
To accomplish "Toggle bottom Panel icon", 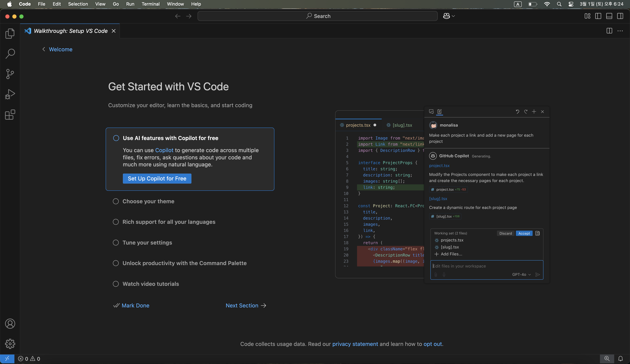I will click(609, 16).
